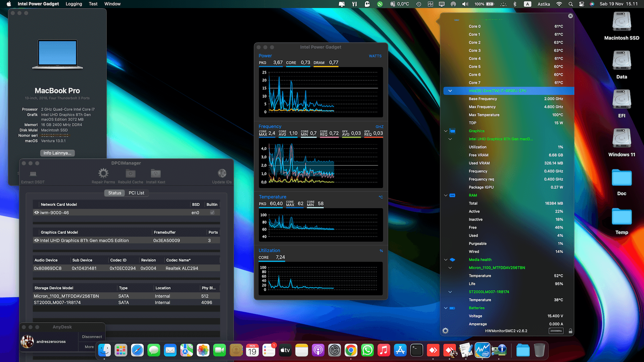The height and width of the screenshot is (362, 644).
Task: Open Apple TV from the Dock
Action: (285, 351)
